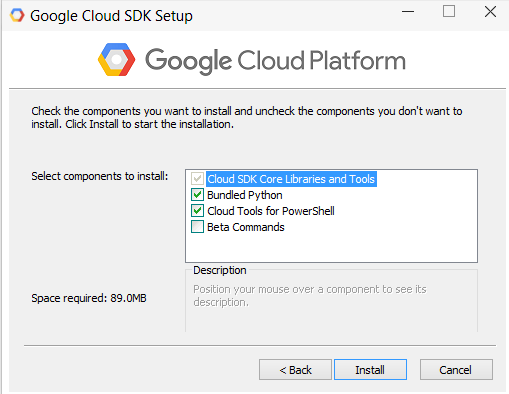Cancel the SDK setup

[456, 370]
